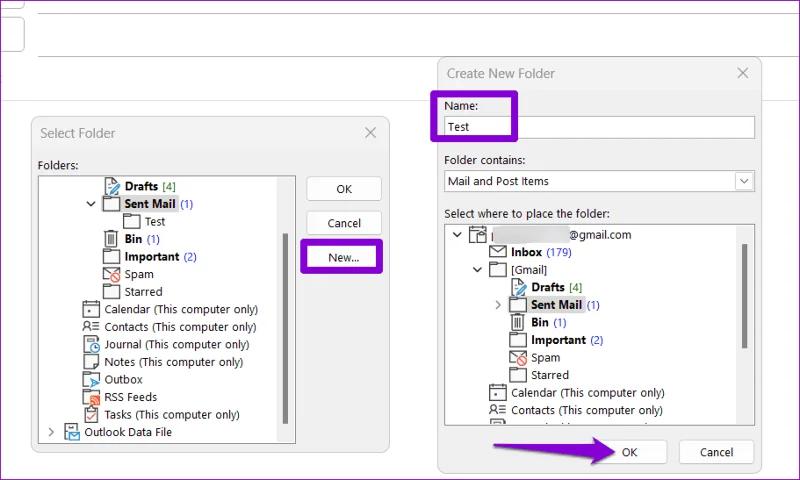Click [Gmail] folder icon in Create New Folder
800x480 pixels.
point(498,269)
